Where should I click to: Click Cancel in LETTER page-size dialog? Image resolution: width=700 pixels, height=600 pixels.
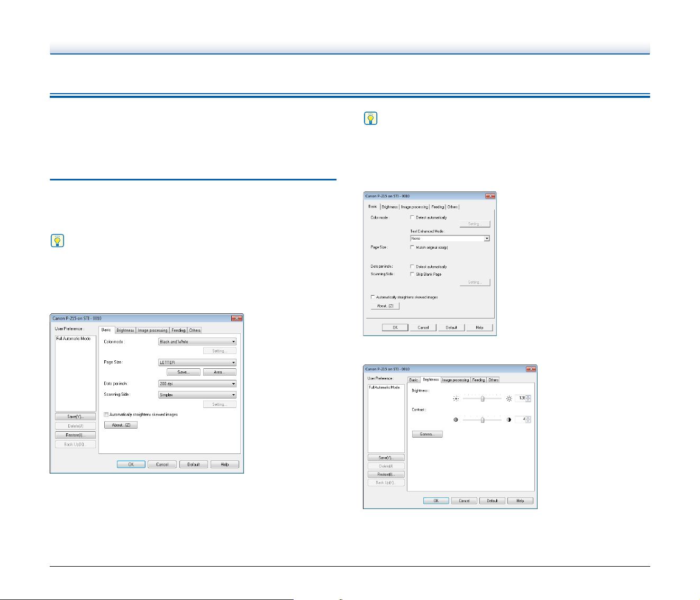click(x=162, y=465)
